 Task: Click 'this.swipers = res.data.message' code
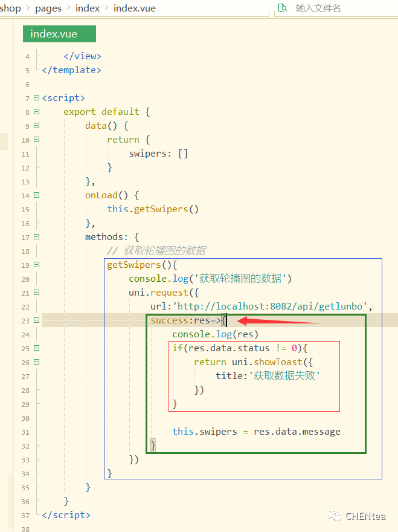point(256,432)
